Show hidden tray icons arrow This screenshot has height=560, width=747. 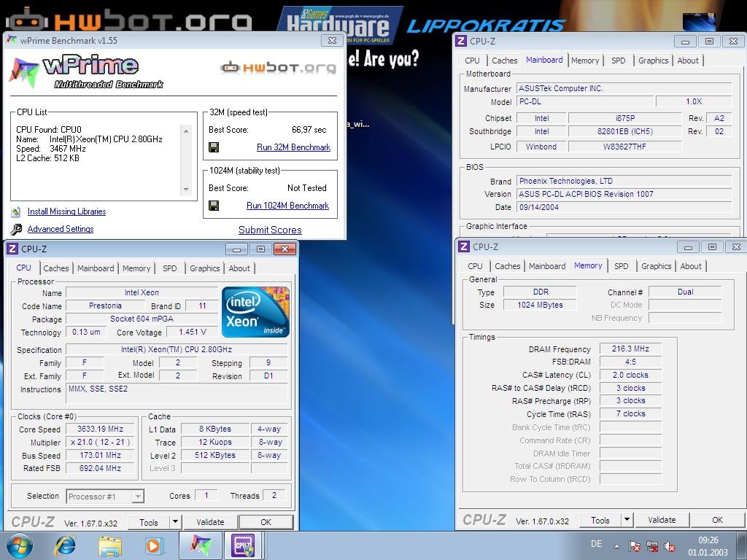(x=616, y=546)
